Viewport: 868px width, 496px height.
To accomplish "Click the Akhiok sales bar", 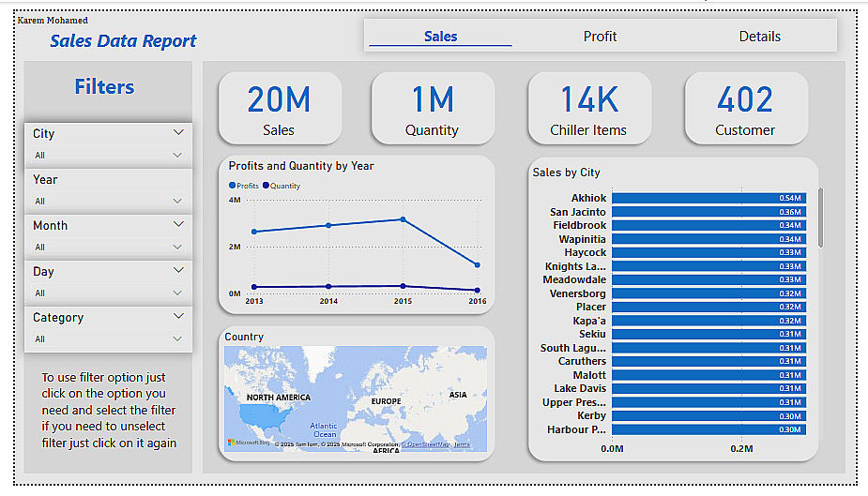I will [709, 198].
